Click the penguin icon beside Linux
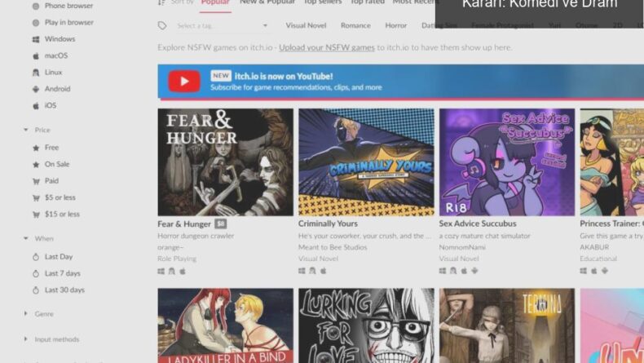The width and height of the screenshot is (644, 363). point(36,73)
